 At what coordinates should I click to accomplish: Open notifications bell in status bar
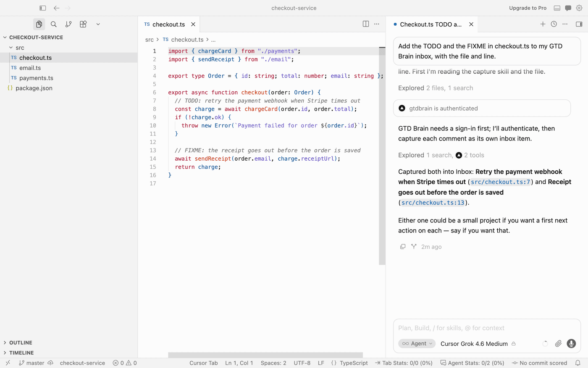[578, 363]
